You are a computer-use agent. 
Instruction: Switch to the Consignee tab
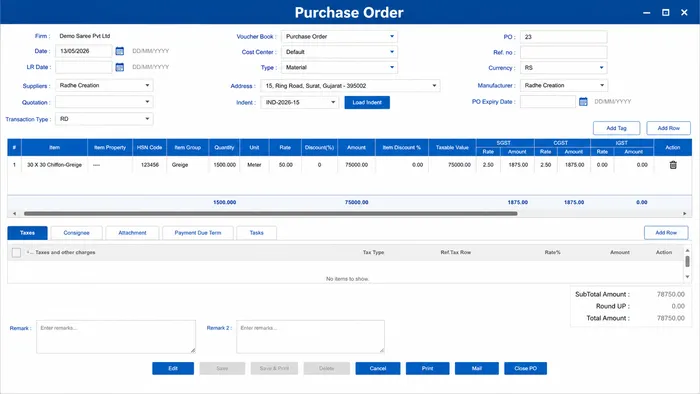(x=76, y=233)
